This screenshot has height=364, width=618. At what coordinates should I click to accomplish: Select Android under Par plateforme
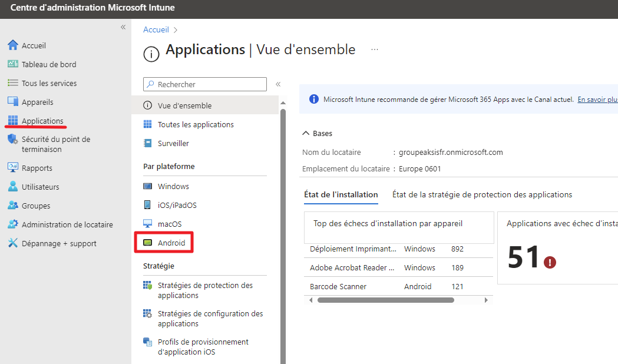click(x=171, y=243)
